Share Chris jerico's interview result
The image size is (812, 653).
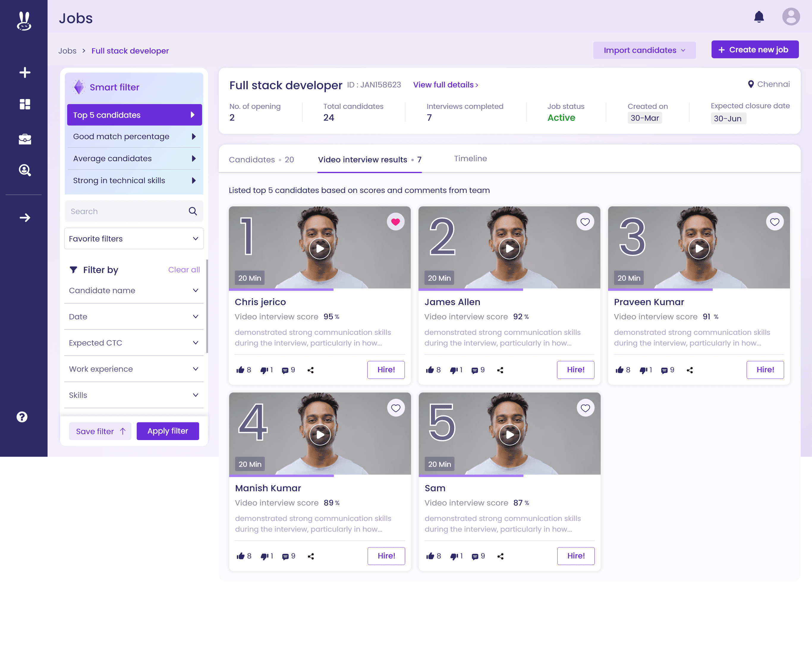[310, 370]
